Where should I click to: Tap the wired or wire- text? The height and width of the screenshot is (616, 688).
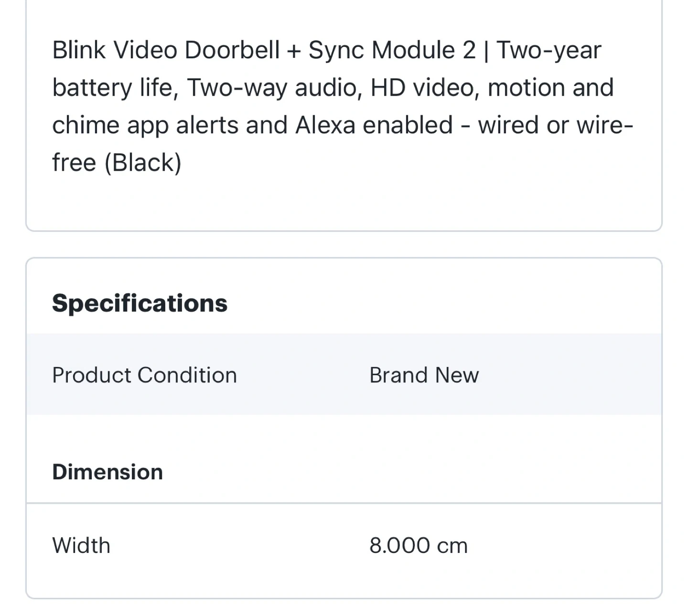555,125
